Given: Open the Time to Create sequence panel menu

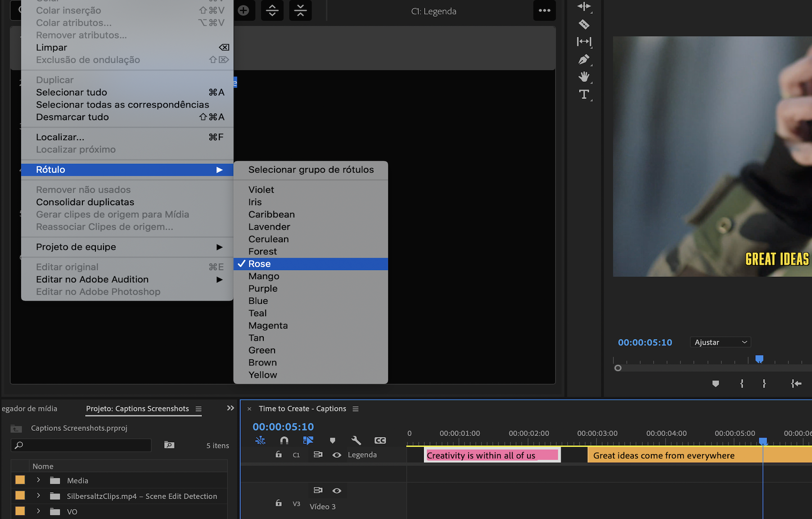Looking at the screenshot, I should point(356,409).
